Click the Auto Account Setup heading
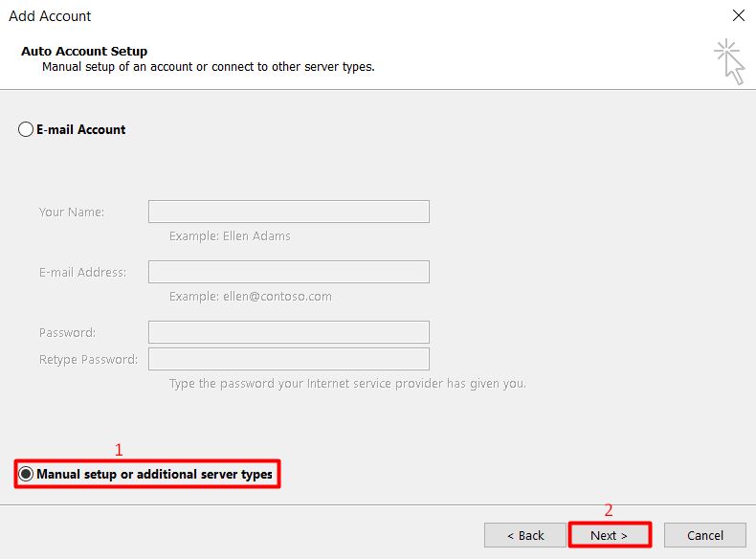Screen dimensions: 756x559 (x=84, y=51)
